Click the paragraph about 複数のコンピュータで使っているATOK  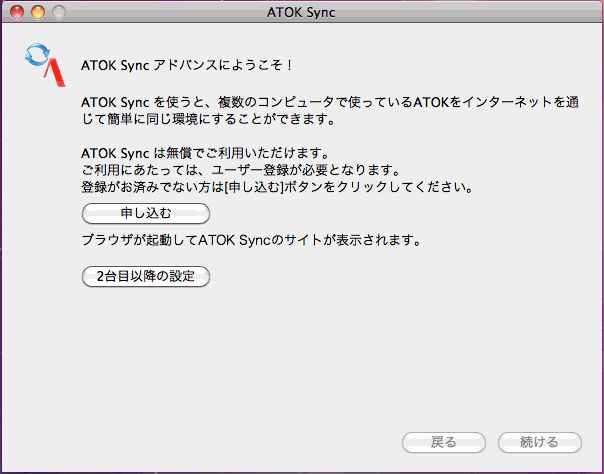(330, 111)
